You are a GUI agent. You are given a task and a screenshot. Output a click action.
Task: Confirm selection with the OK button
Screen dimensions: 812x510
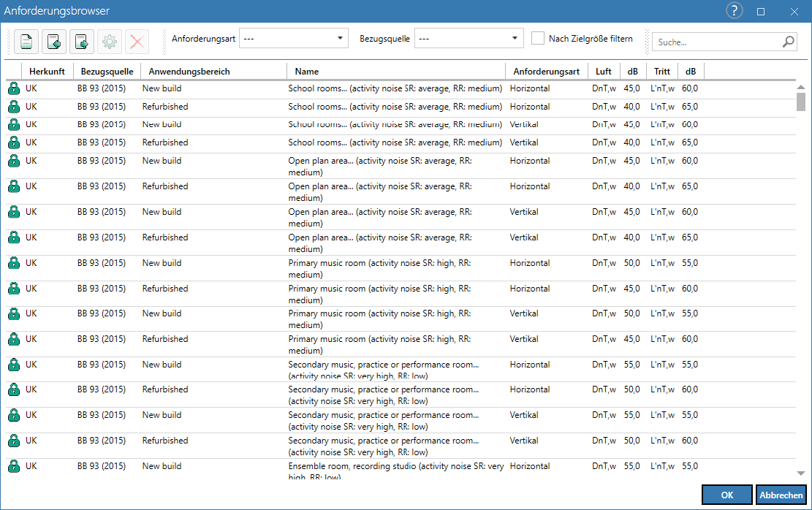coord(727,495)
